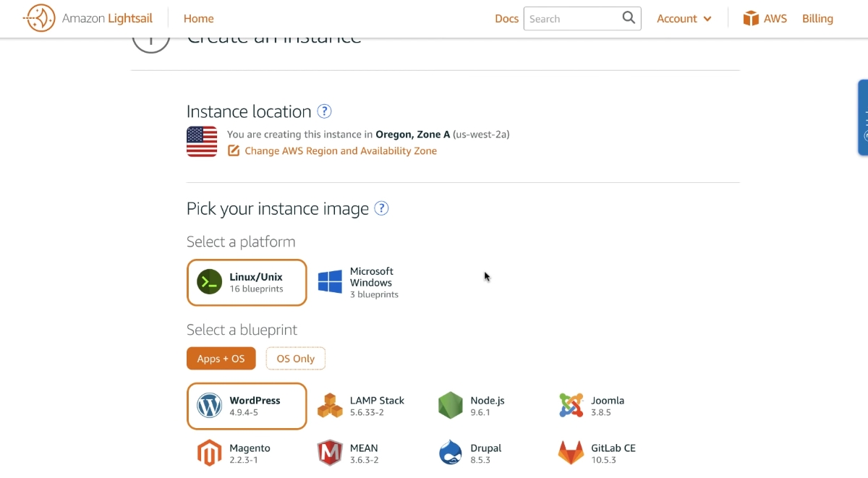Select the Linux/Unix platform option

pyautogui.click(x=247, y=283)
